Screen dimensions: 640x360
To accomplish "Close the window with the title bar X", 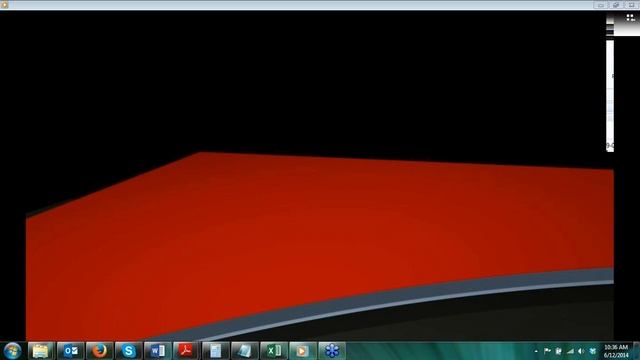I will point(631,5).
